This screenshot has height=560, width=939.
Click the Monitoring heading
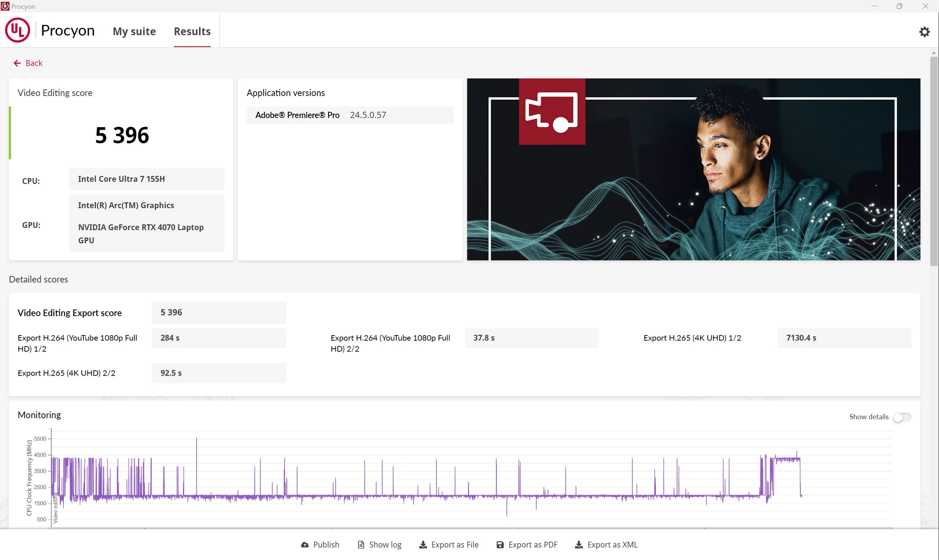[39, 415]
